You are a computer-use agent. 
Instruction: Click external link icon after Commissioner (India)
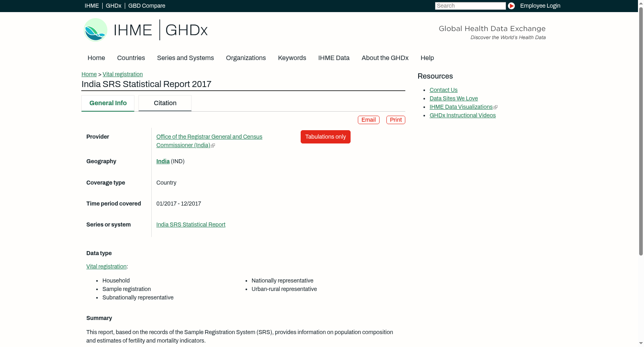click(213, 145)
